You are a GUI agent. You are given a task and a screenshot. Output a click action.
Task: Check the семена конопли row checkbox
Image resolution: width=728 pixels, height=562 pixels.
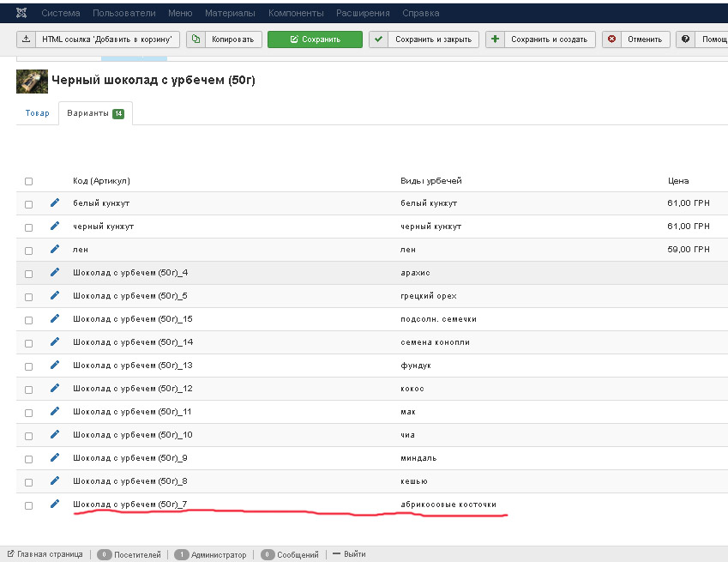(29, 344)
